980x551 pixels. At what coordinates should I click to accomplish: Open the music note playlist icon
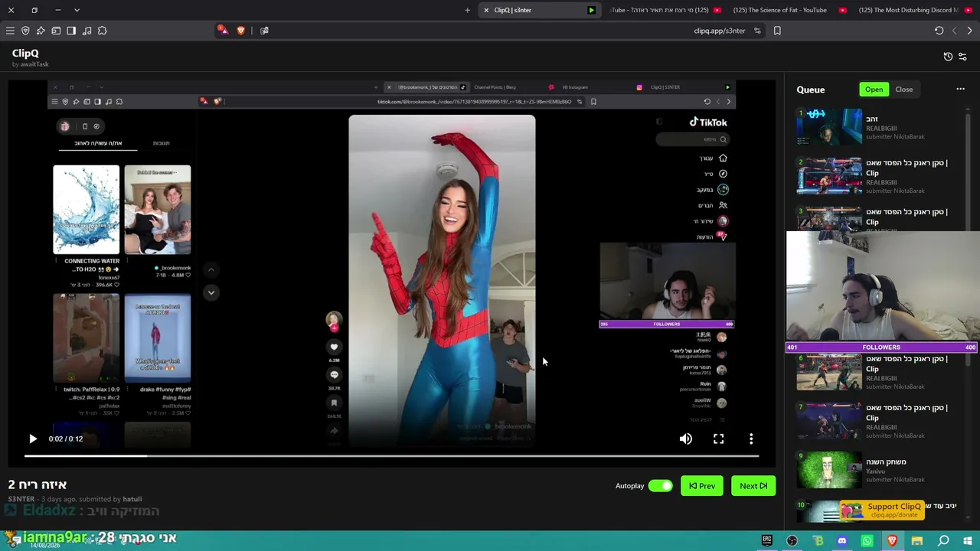click(x=87, y=31)
